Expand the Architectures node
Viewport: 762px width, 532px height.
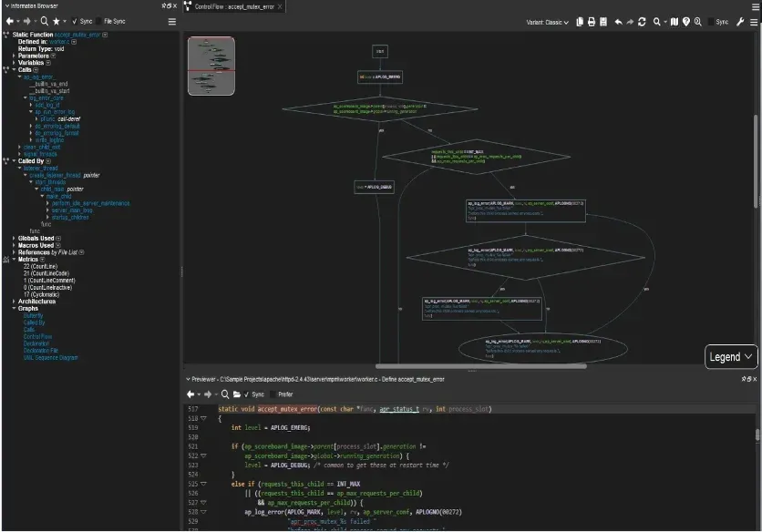[14, 302]
